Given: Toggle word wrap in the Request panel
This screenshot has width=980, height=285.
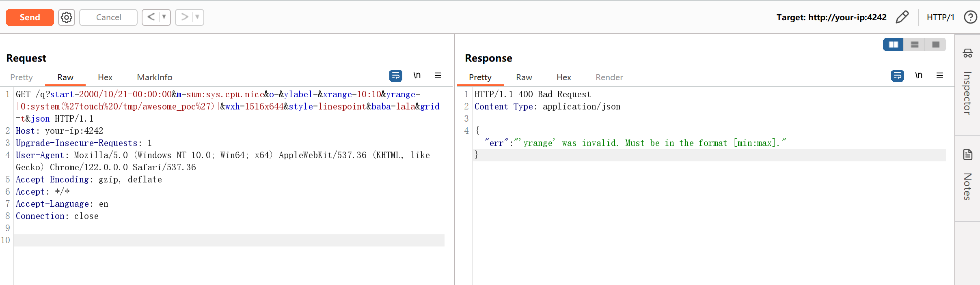Looking at the screenshot, I should [x=395, y=75].
